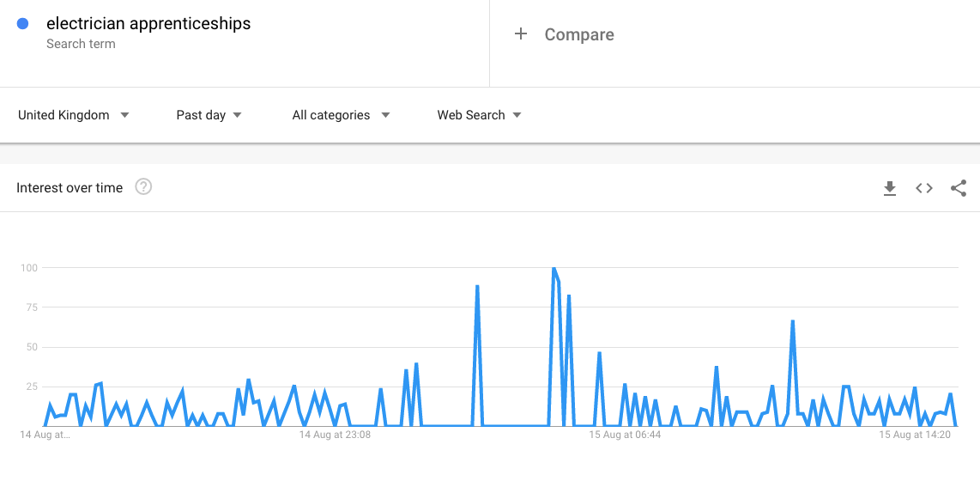Click the Search term subtitle label
This screenshot has height=487, width=980.
[81, 44]
